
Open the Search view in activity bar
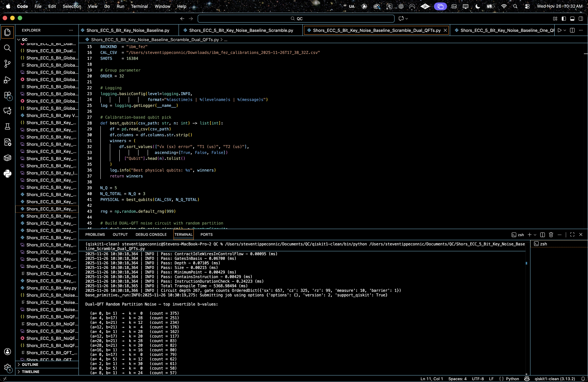tap(7, 48)
